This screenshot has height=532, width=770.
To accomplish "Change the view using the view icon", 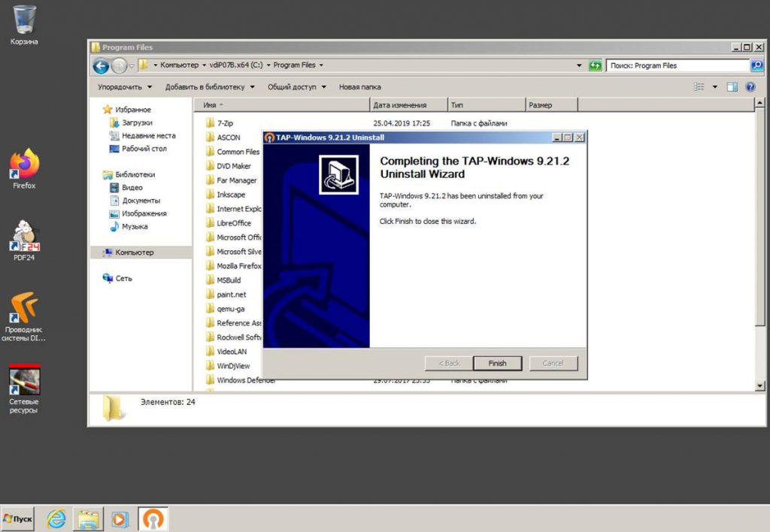I will pos(699,87).
